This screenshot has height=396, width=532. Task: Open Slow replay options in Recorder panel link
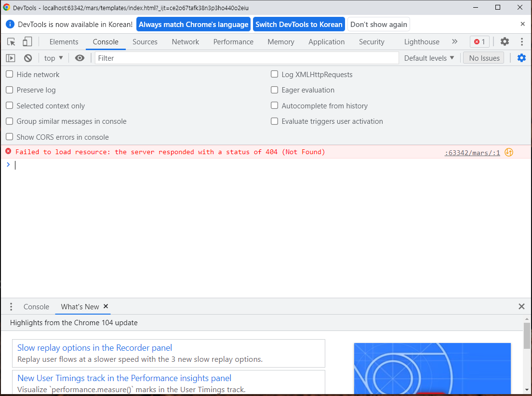(x=94, y=347)
